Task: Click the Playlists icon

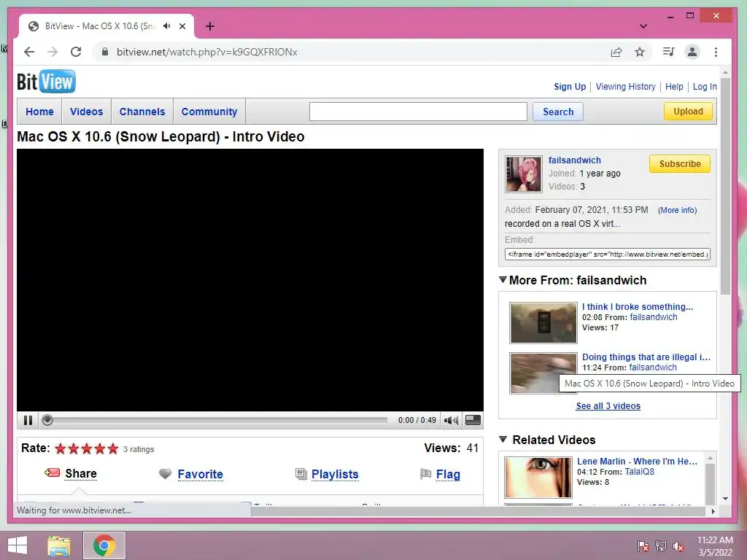Action: (x=301, y=474)
